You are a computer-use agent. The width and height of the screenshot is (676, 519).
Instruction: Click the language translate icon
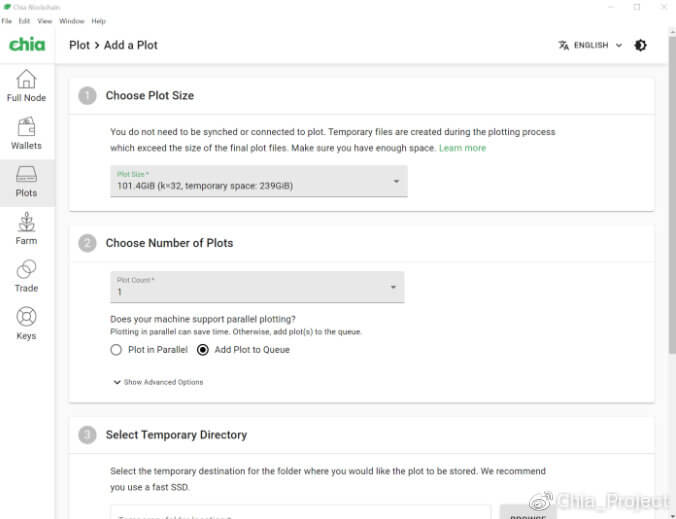tap(563, 45)
